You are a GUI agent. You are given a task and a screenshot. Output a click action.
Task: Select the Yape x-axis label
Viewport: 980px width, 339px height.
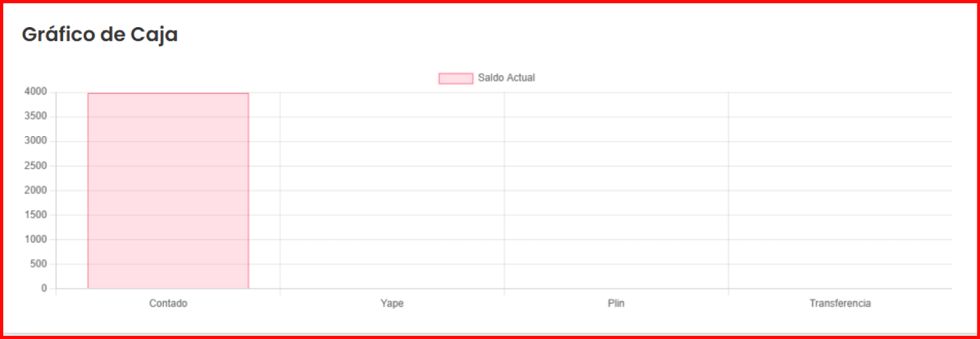point(392,304)
